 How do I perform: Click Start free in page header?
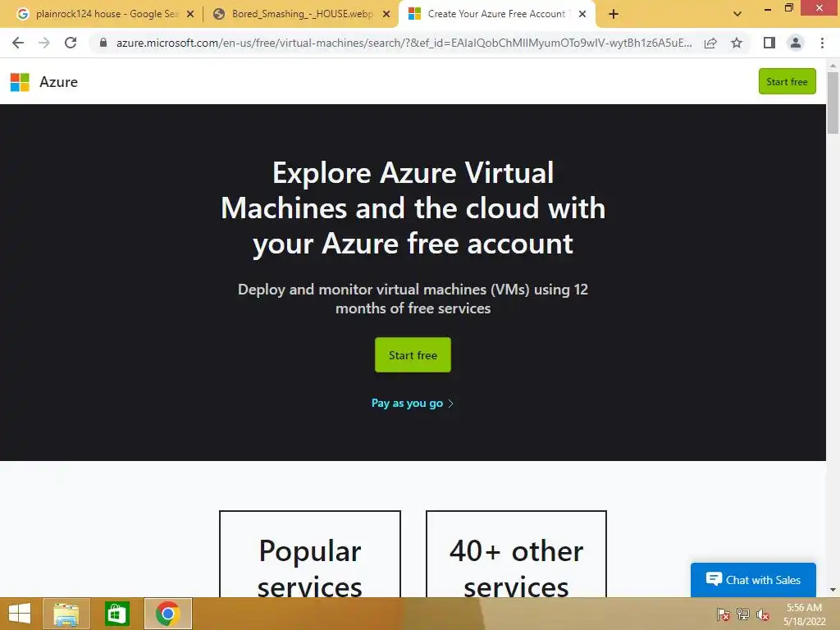click(787, 81)
